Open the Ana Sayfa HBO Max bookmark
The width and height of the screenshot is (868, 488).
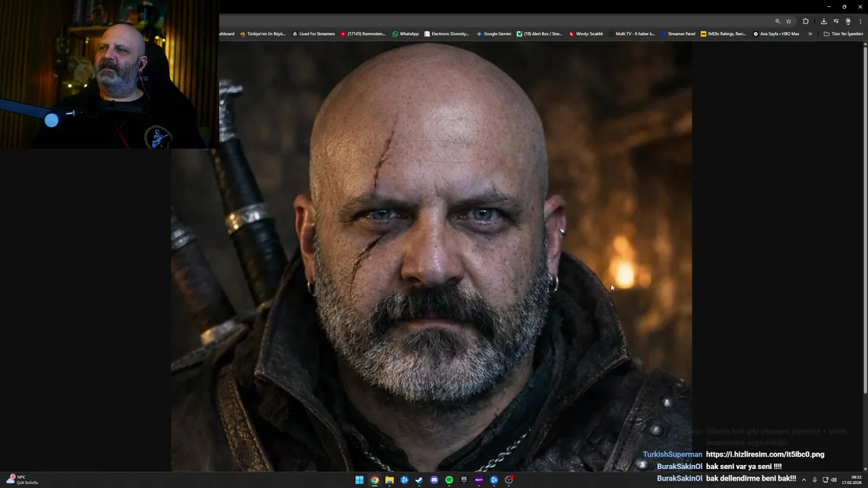(776, 33)
